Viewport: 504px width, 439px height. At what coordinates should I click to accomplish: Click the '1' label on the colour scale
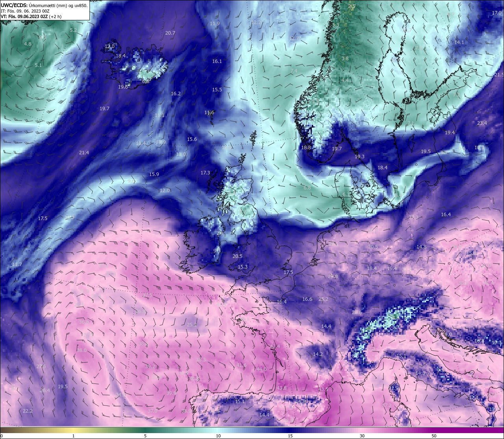point(74,436)
